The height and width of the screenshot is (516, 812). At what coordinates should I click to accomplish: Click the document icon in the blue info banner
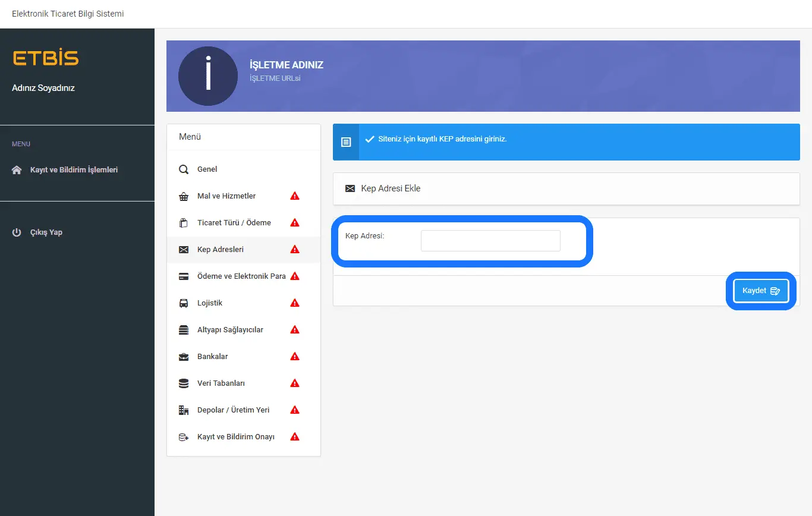click(346, 142)
